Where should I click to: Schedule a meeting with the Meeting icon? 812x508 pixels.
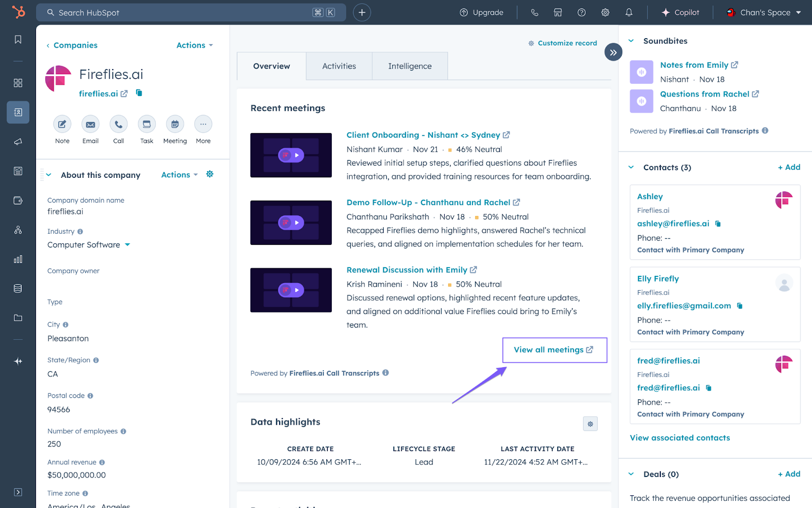point(175,124)
